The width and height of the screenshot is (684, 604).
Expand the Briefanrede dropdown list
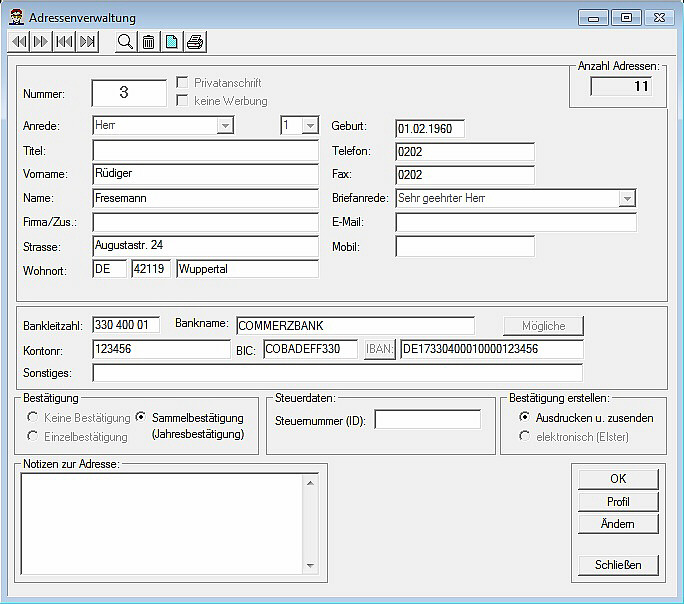pos(627,199)
